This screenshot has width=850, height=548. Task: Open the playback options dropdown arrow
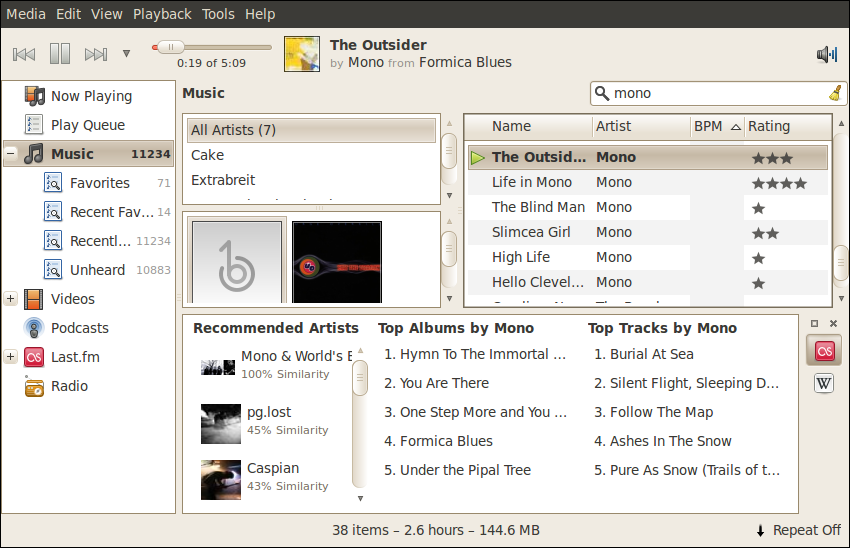click(x=126, y=54)
